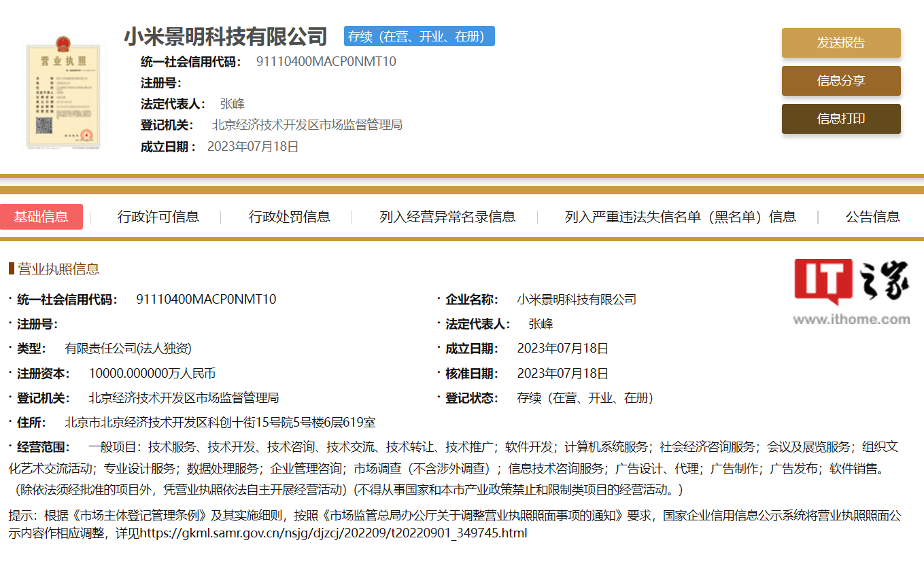
Task: Click the header 成立日期 value 2023年07月18日
Action: tap(253, 147)
